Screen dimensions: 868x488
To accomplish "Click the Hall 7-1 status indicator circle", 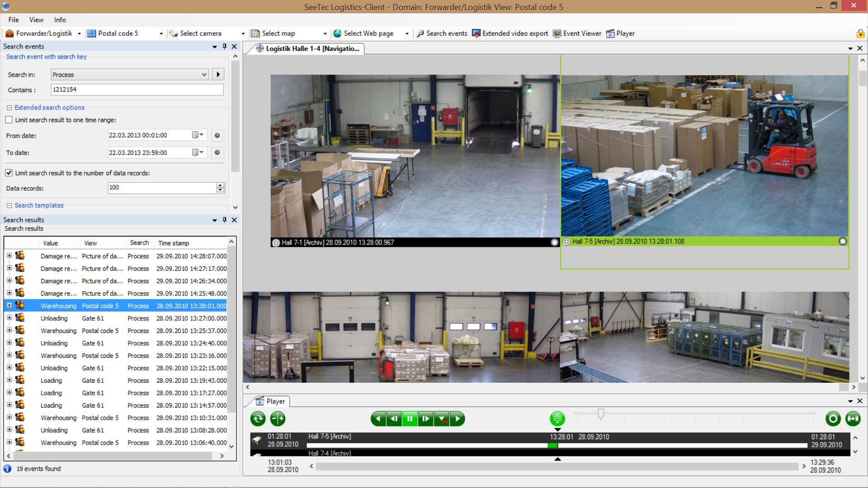I will pyautogui.click(x=554, y=243).
